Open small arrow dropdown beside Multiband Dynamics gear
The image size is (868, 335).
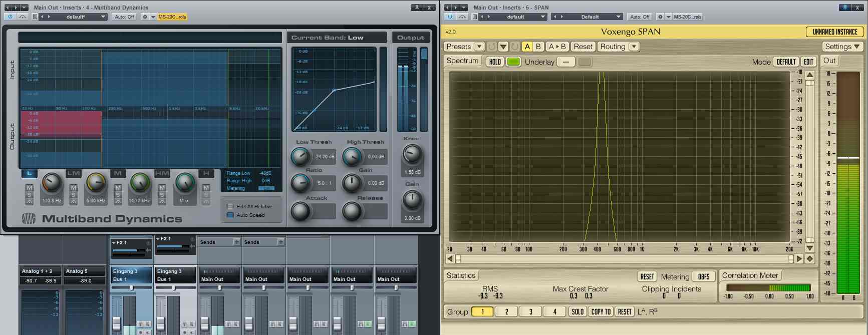click(x=153, y=17)
